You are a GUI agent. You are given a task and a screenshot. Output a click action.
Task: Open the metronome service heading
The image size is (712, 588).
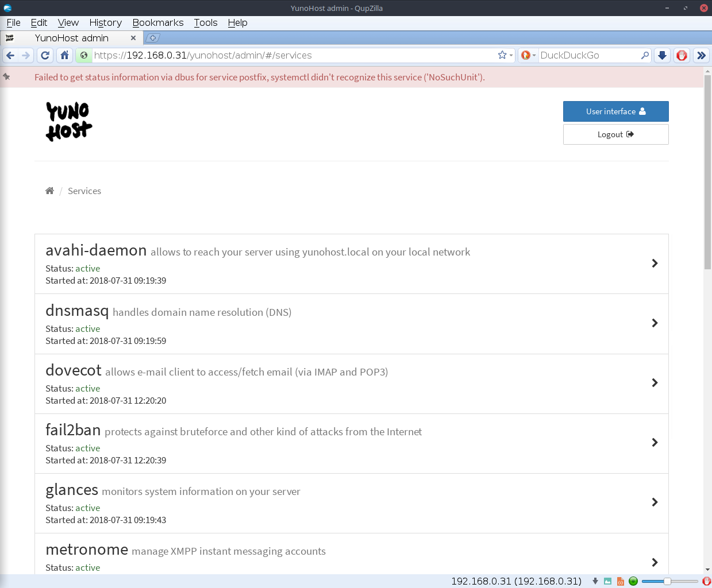click(87, 550)
